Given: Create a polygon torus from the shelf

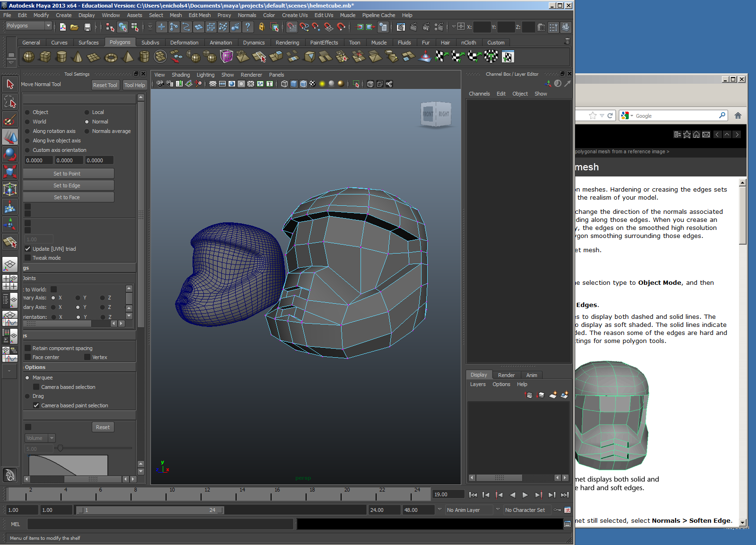Looking at the screenshot, I should (111, 57).
